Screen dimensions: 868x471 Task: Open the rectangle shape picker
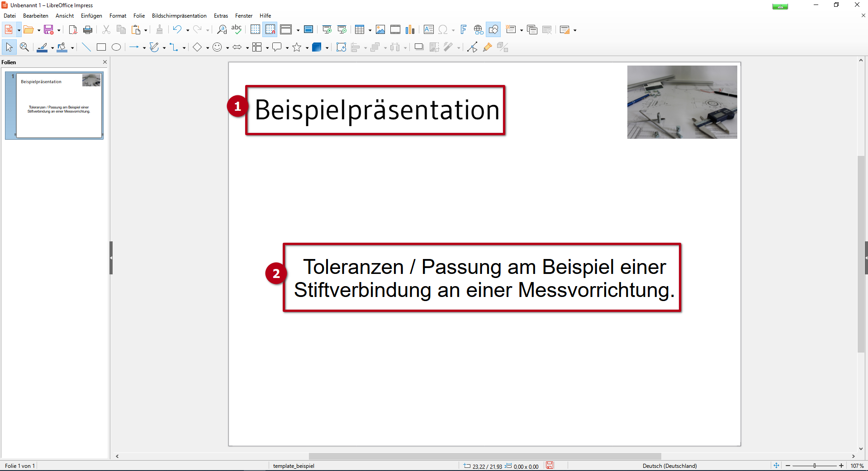point(101,47)
